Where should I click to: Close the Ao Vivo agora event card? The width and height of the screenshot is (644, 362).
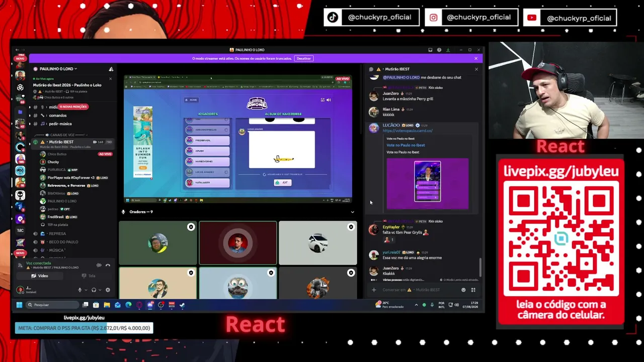[110, 78]
